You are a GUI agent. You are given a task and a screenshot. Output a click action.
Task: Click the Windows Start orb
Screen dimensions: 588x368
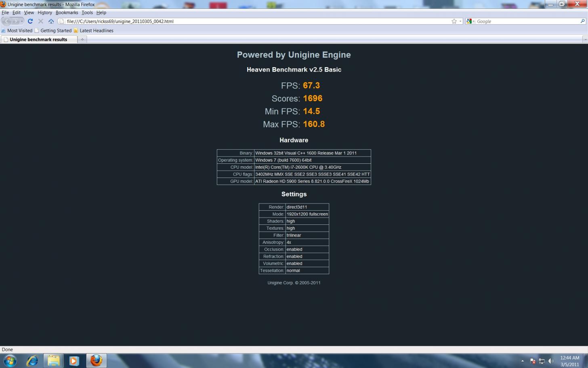point(10,360)
